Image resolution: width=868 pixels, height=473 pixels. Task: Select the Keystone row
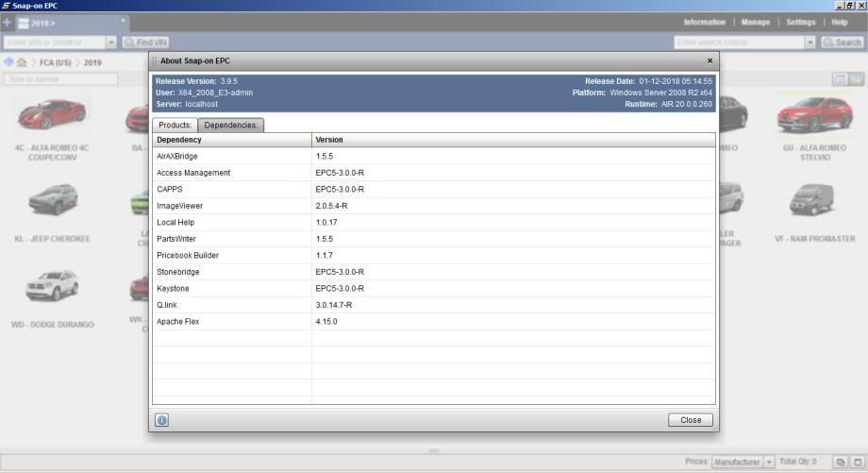click(x=434, y=289)
